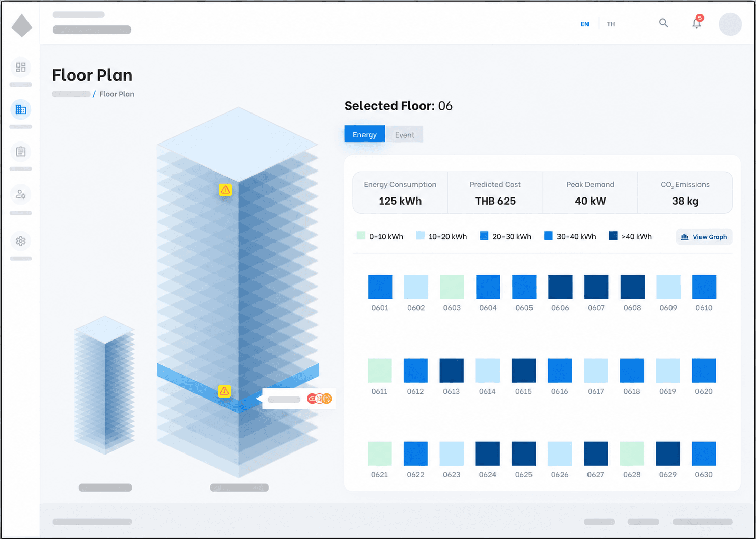
Task: Switch to the Event tab
Action: click(x=404, y=135)
